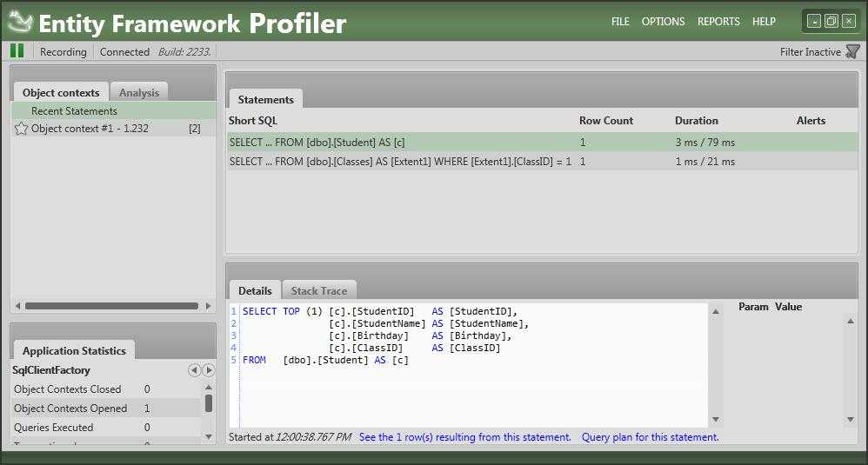
Task: Maximize the profiler window
Action: click(x=831, y=22)
